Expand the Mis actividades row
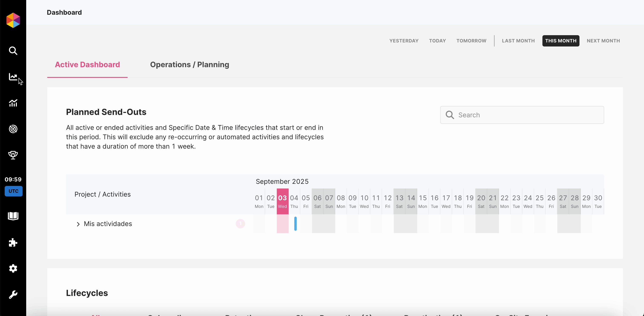Image resolution: width=644 pixels, height=316 pixels. tap(78, 224)
